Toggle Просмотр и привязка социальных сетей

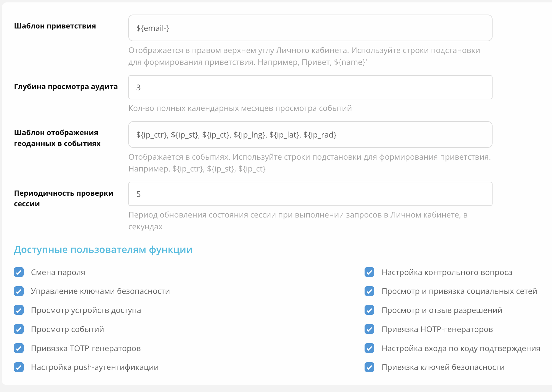coord(369,291)
